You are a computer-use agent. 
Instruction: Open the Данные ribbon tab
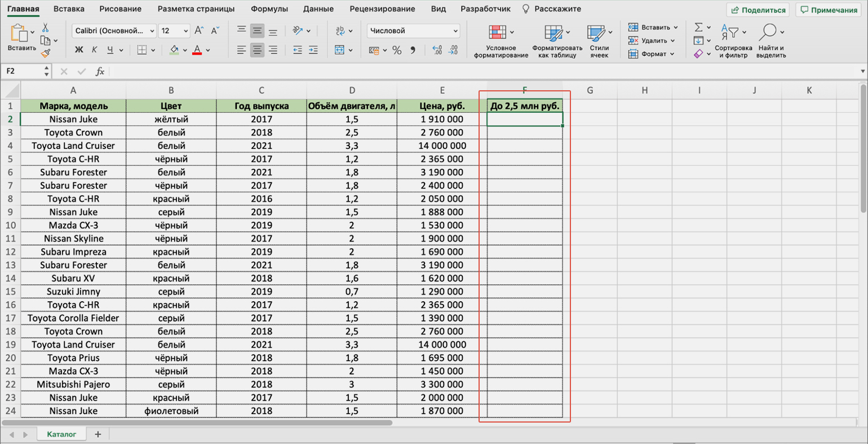318,9
